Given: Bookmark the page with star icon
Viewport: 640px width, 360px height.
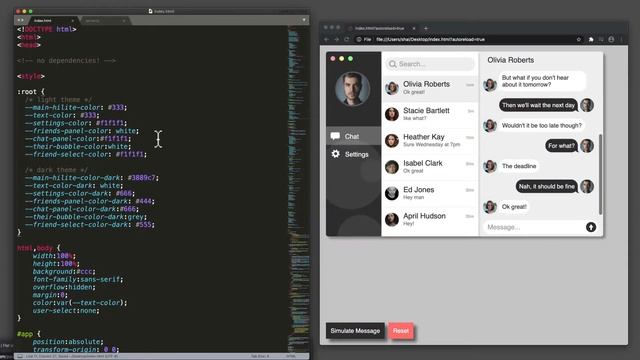Looking at the screenshot, I should (578, 40).
